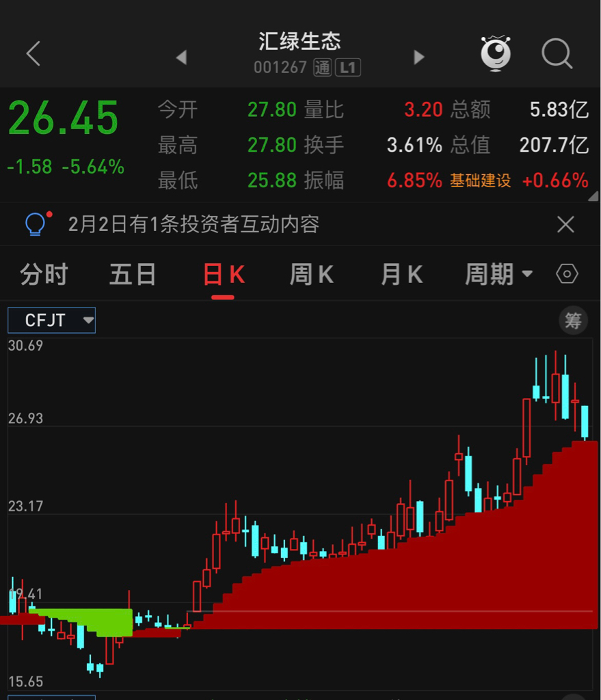Tap the -1.58 price change
This screenshot has height=700, width=601.
coord(30,167)
